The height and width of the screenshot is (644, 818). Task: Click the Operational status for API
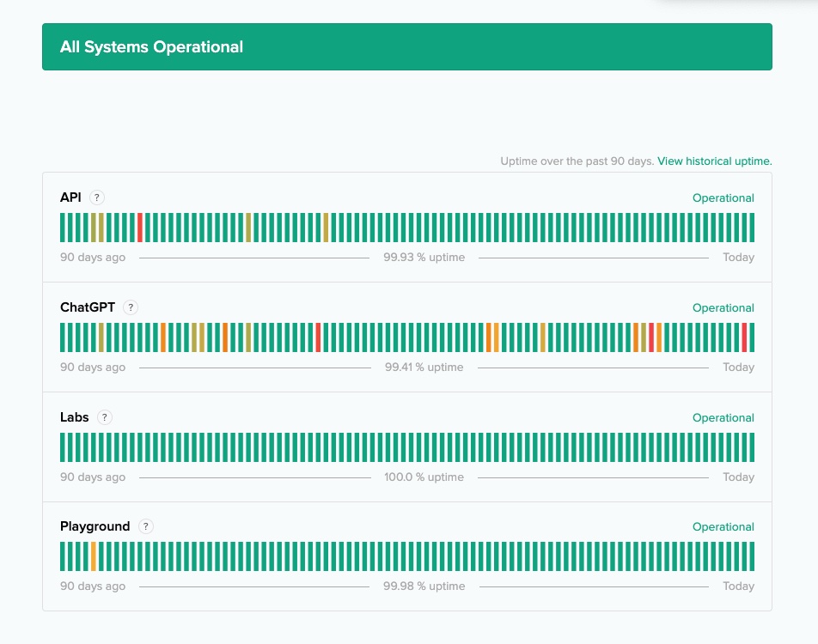(x=723, y=198)
